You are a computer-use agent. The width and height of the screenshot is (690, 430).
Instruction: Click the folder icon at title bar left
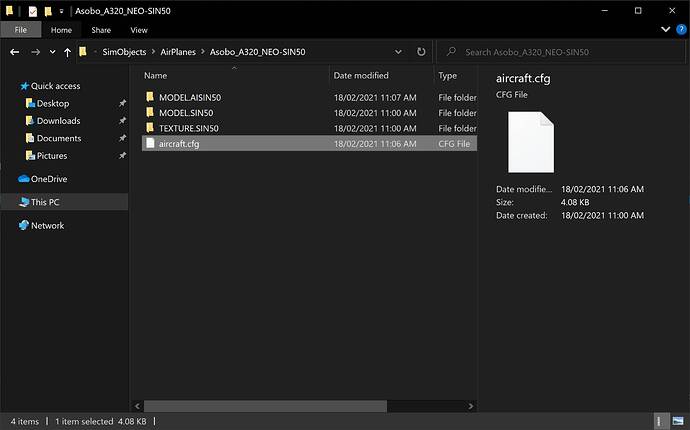tap(9, 11)
